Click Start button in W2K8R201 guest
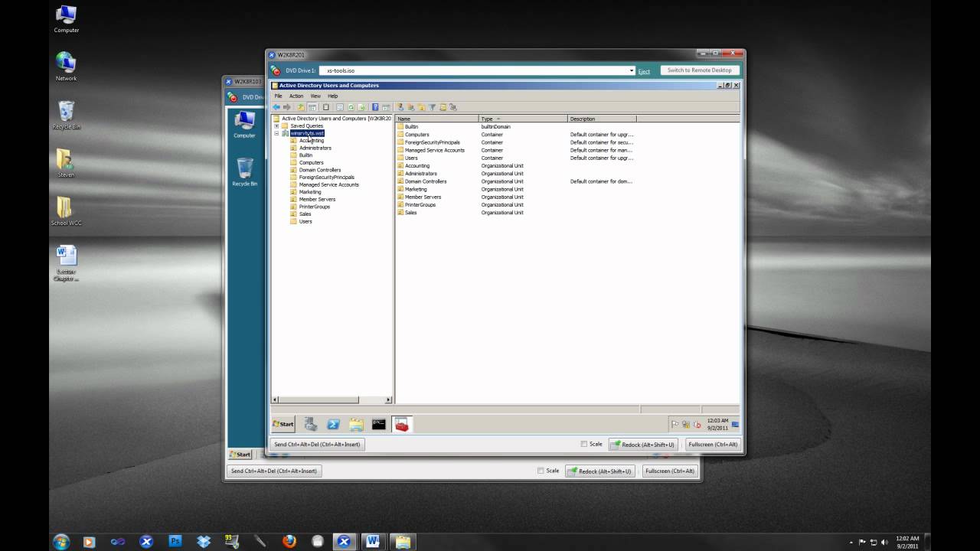The image size is (980, 551). click(283, 424)
